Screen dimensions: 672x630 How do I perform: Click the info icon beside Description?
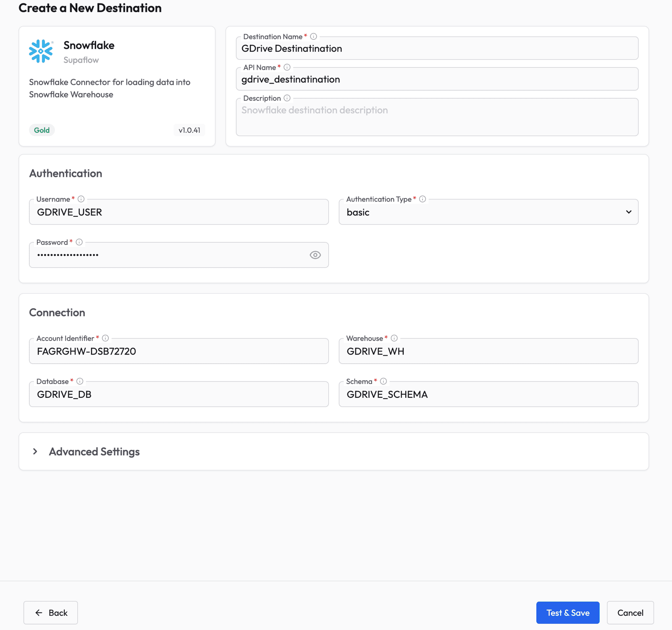point(287,98)
